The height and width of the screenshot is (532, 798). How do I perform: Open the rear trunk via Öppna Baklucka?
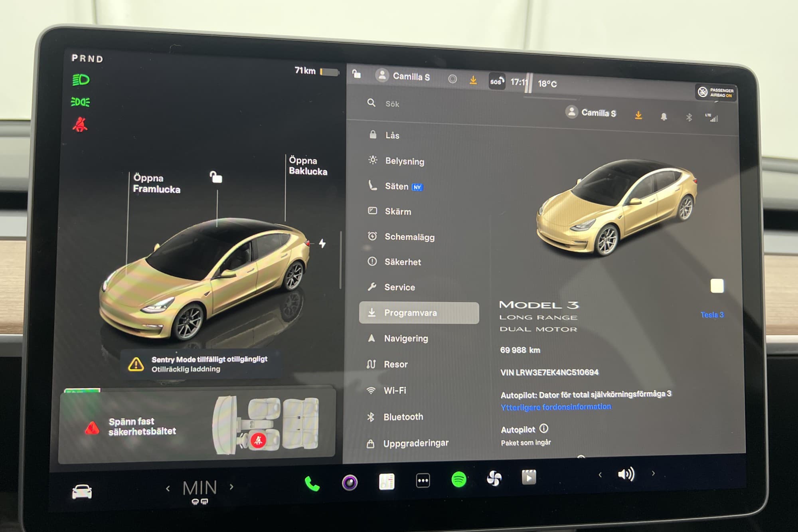(308, 166)
